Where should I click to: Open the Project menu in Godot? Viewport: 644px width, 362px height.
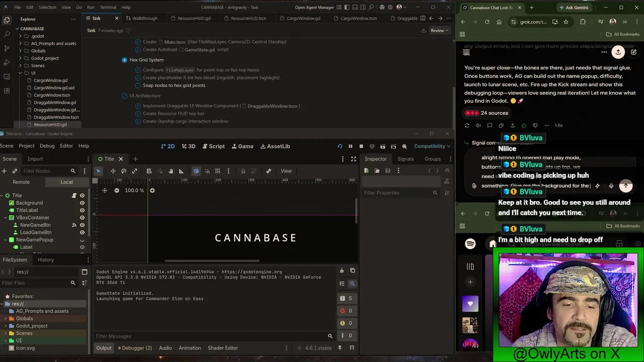point(27,146)
